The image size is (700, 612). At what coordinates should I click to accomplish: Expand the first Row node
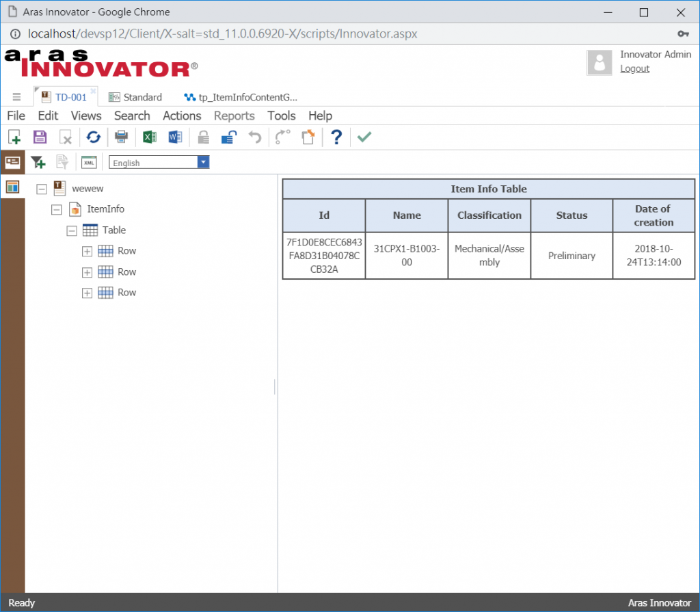(87, 252)
